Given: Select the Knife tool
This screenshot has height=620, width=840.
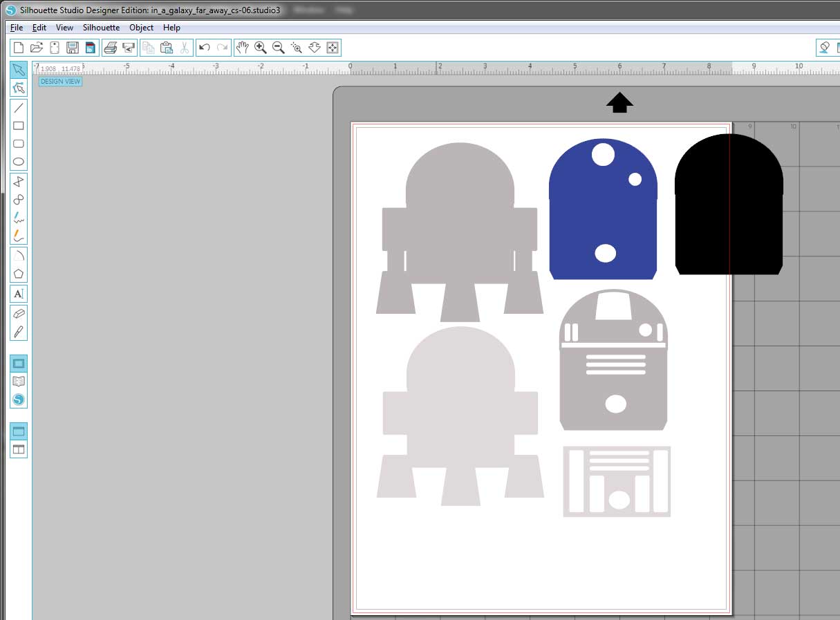Looking at the screenshot, I should coord(19,331).
